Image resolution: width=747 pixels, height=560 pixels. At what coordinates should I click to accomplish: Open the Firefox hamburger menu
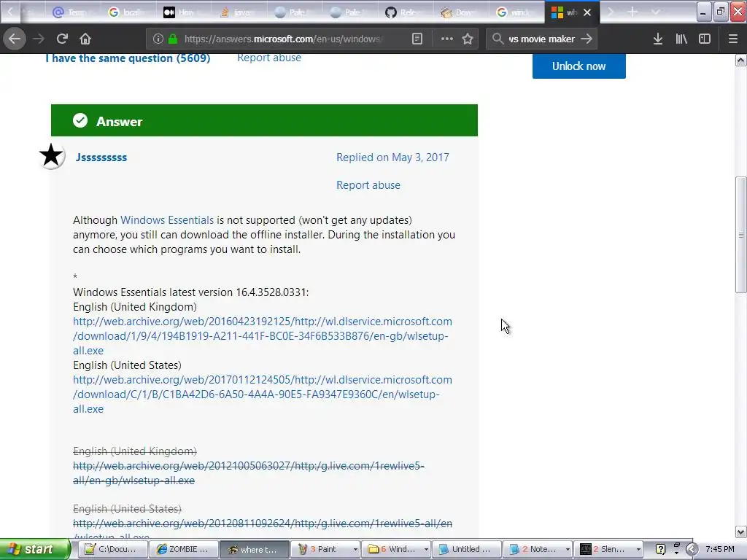click(x=732, y=39)
